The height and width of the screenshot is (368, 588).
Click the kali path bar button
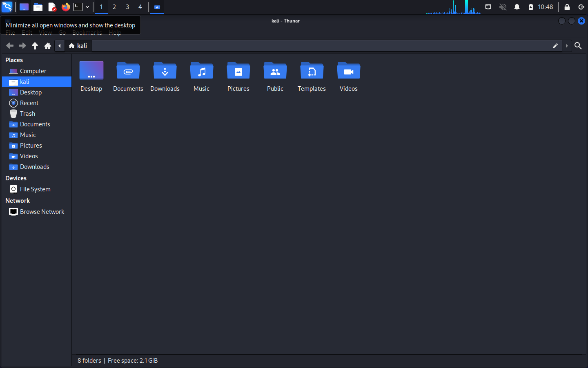(x=78, y=46)
